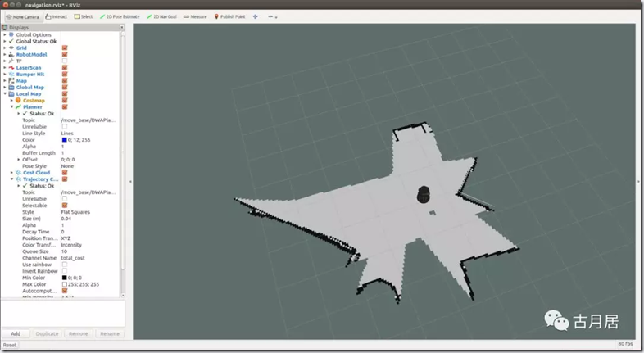Activate the Select tool
This screenshot has width=644, height=353.
(84, 17)
